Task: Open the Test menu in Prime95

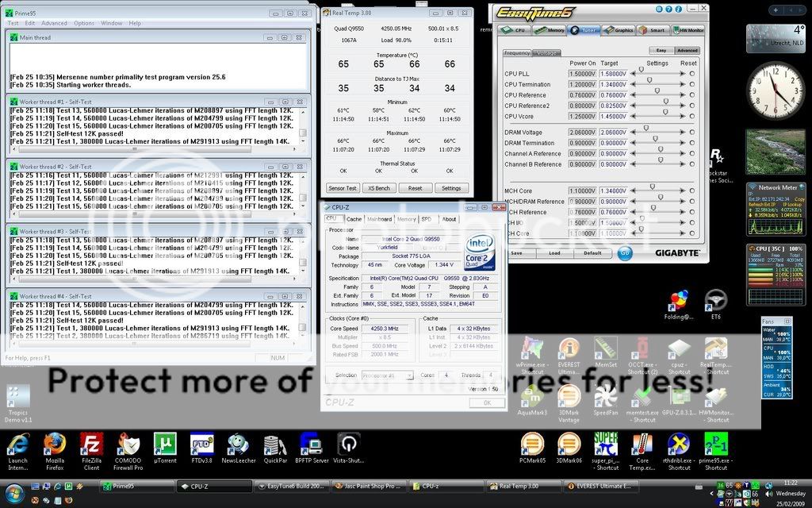Action: coord(13,23)
